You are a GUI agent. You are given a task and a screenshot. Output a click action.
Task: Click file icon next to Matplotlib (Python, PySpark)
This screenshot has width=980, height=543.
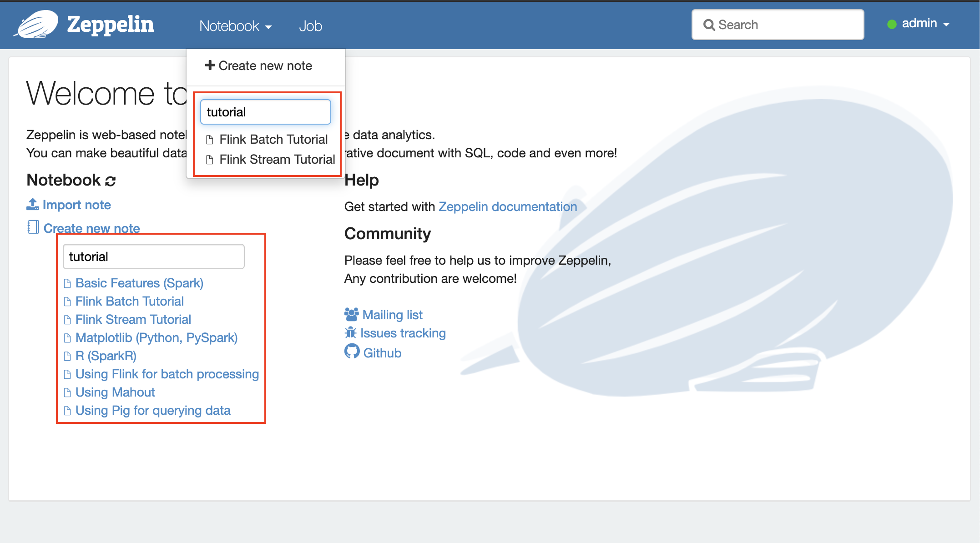[x=67, y=338]
